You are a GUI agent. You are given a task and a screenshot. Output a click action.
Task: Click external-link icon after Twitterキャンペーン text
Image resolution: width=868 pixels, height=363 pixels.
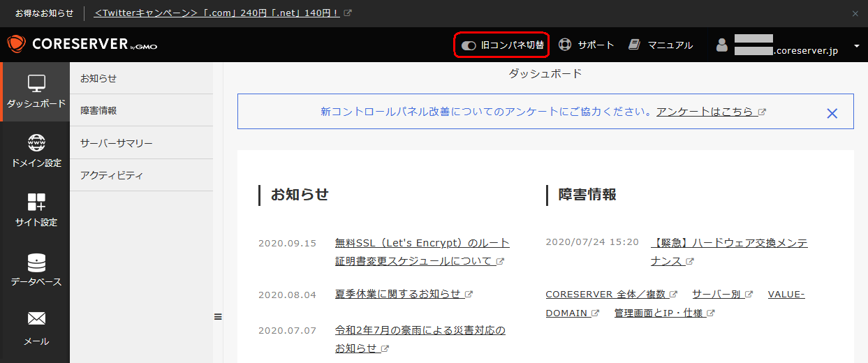click(348, 13)
